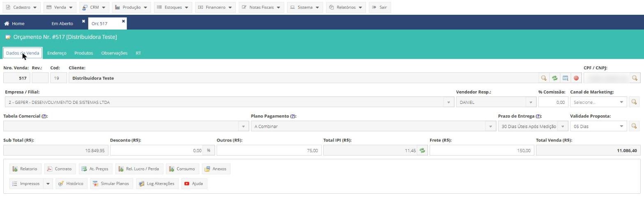Click the Simular Planos button
The height and width of the screenshot is (197, 644).
(x=111, y=183)
